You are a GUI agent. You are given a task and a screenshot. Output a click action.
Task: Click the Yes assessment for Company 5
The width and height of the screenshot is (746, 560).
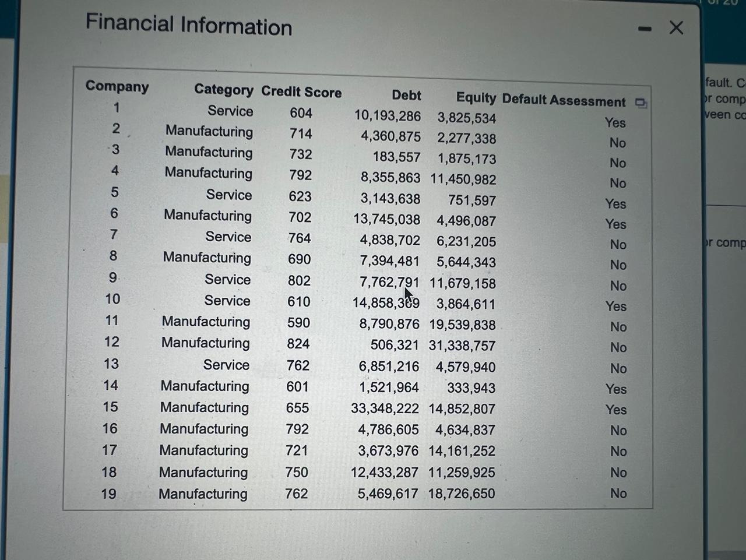pyautogui.click(x=617, y=204)
